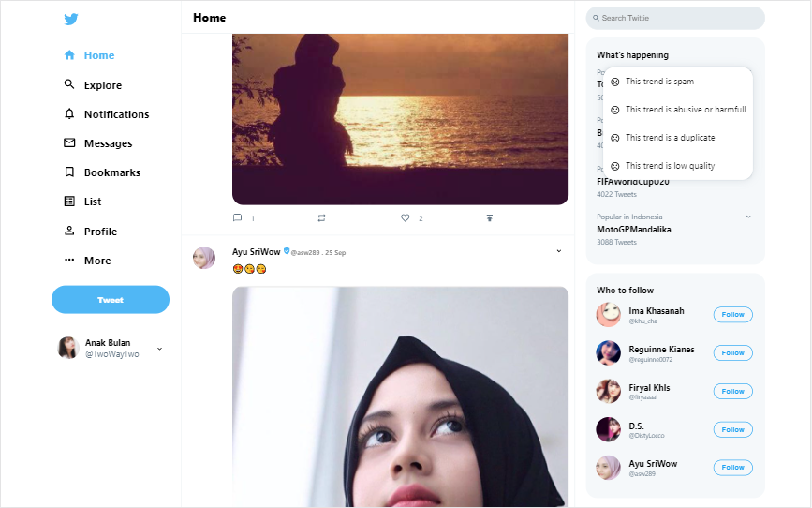Viewport: 812px width, 508px height.
Task: Open Anak Bulan account switcher chevron
Action: tap(159, 349)
